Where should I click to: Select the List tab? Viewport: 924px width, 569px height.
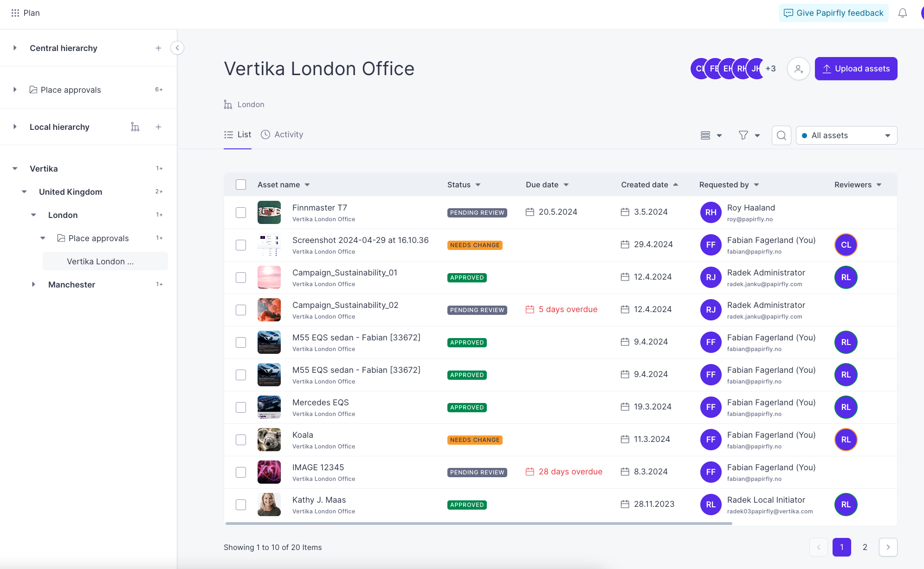(238, 134)
